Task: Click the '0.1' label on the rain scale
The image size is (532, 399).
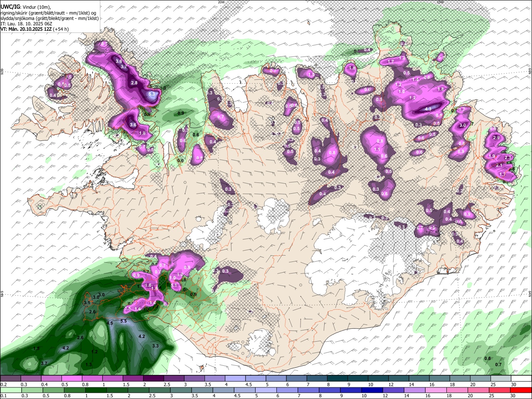Action: tap(3, 396)
